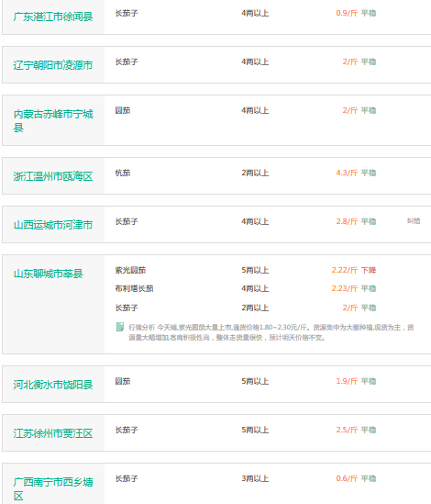
Task: Select 紫光圆茄 product row
Action: pos(246,270)
